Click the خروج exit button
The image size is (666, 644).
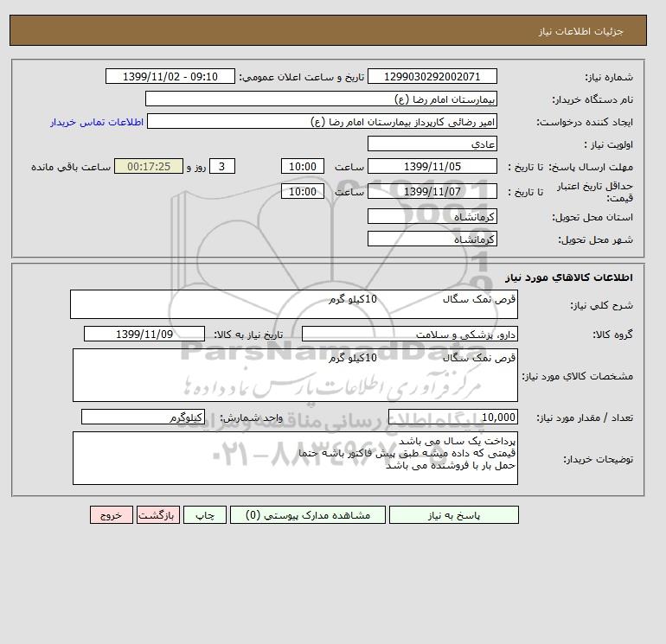click(112, 515)
